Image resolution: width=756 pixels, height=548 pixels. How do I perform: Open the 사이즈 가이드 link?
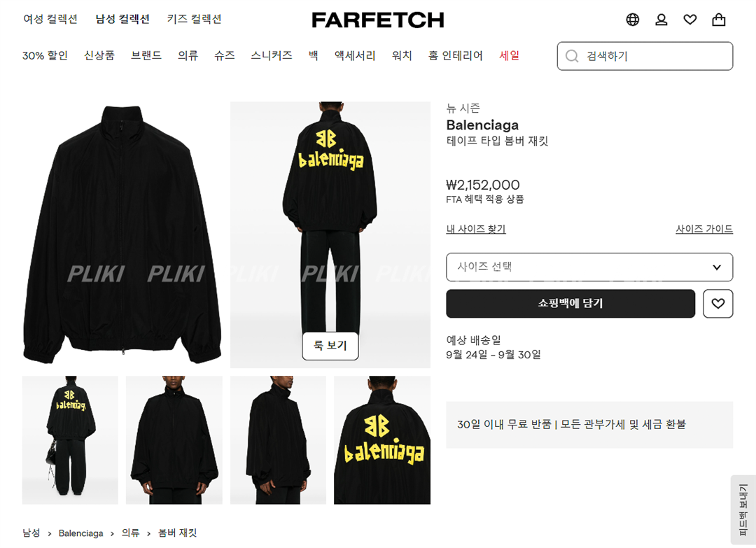click(x=704, y=229)
